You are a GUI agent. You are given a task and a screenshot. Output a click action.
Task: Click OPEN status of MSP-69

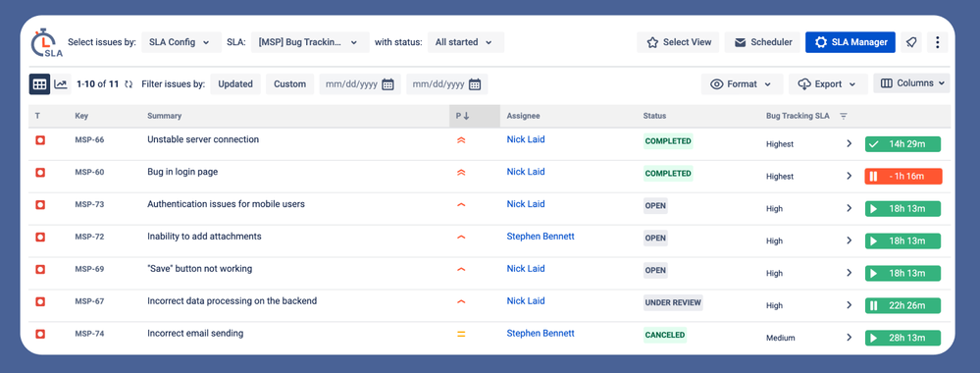point(655,270)
